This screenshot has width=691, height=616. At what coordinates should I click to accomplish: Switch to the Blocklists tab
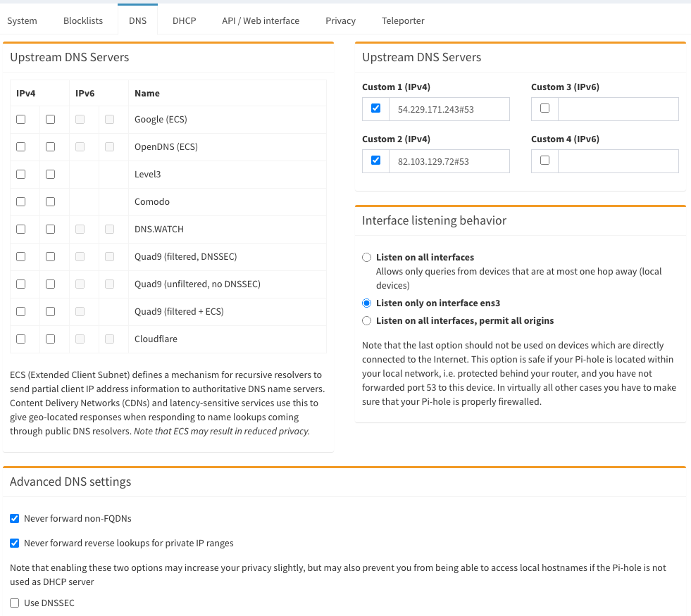click(x=83, y=20)
